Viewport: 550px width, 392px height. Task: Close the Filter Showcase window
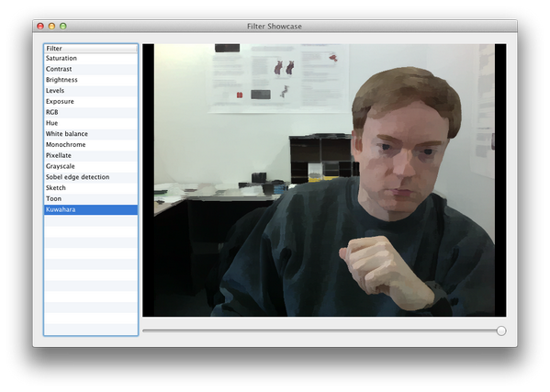pyautogui.click(x=40, y=26)
